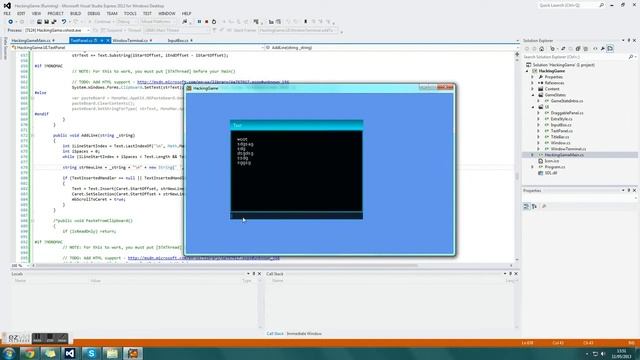
Task: Collapse the GameStates folder
Action: pyautogui.click(x=533, y=95)
